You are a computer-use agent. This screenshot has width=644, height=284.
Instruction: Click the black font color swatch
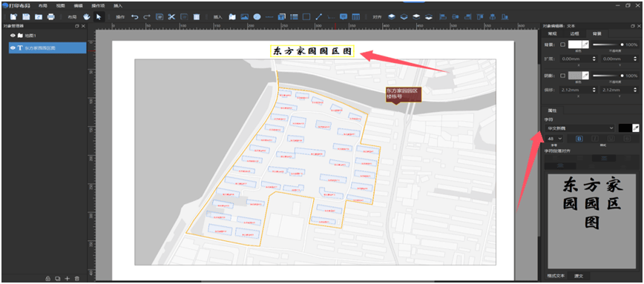(625, 128)
